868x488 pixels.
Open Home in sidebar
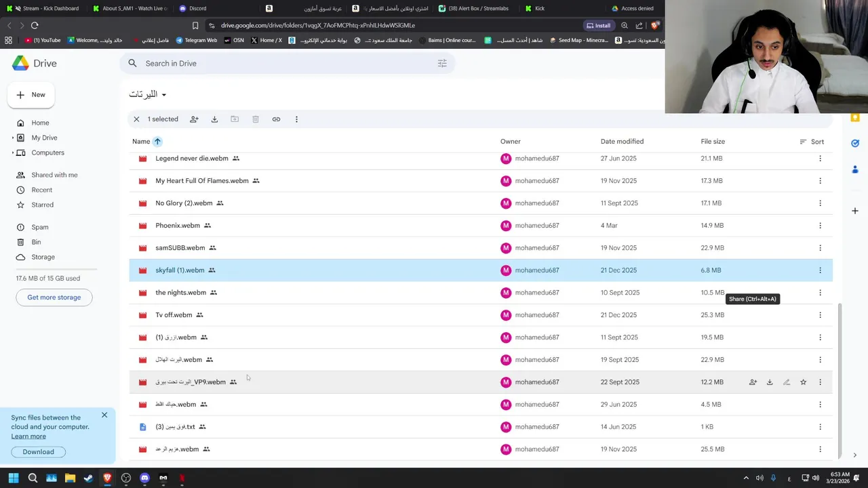click(x=40, y=123)
